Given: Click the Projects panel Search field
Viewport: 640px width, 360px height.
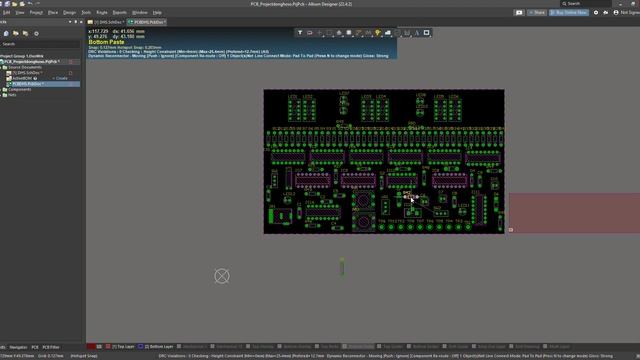Looking at the screenshot, I should [x=40, y=44].
